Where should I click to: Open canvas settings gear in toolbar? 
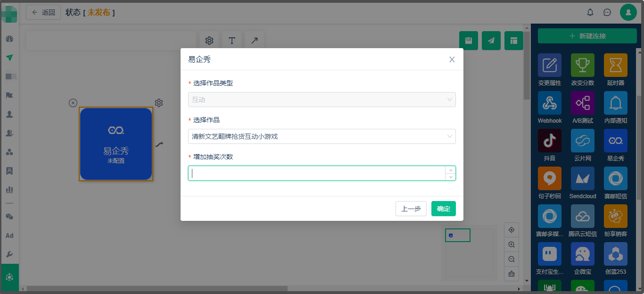209,41
